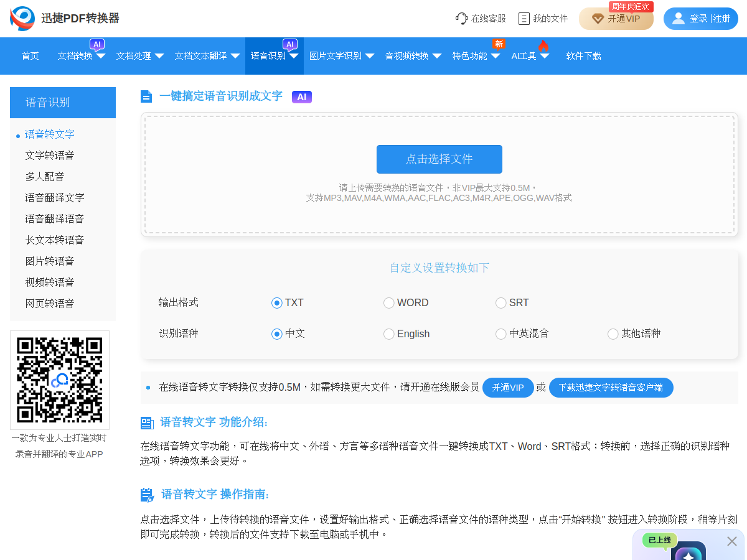Click the AI badge above 语音识别 menu
Screen dimensions: 747x560
tap(290, 44)
